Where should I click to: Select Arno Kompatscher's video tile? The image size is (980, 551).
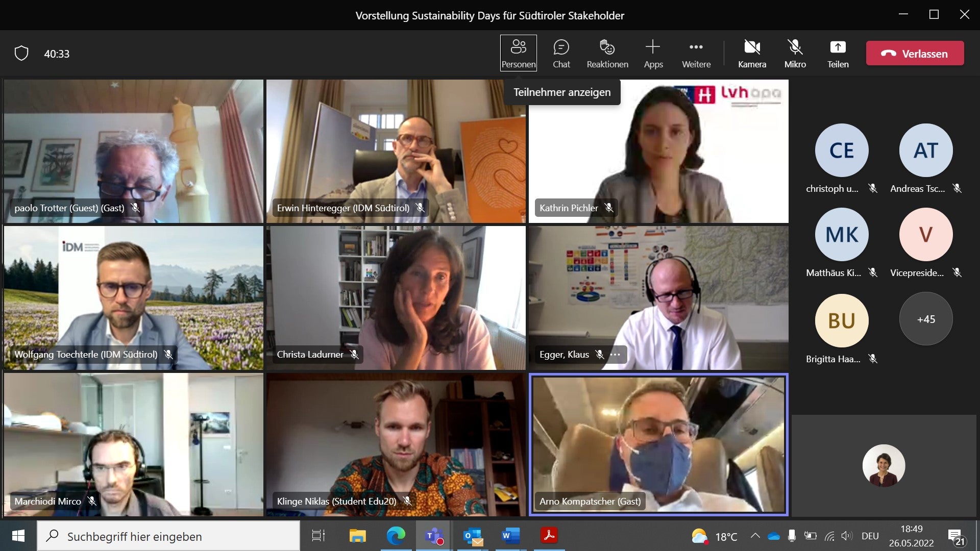tap(658, 444)
